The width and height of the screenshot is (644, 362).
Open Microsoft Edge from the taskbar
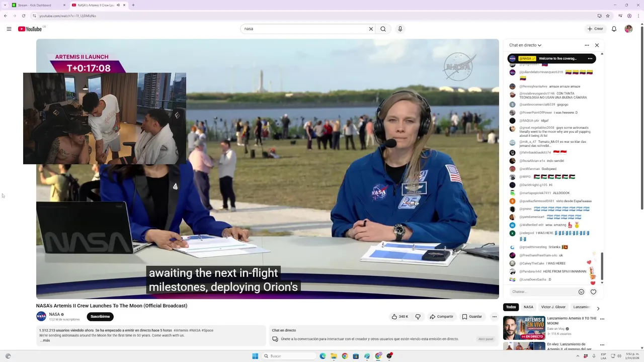[323, 356]
